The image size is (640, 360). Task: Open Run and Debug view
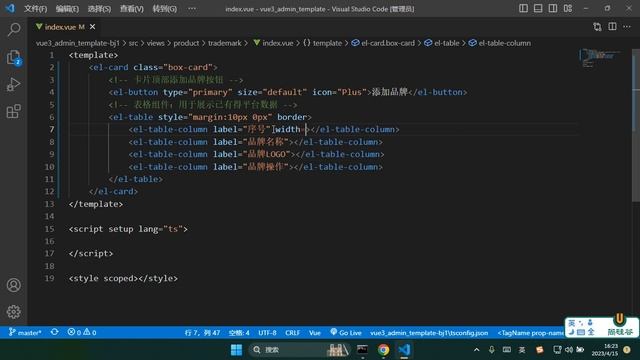point(13,84)
